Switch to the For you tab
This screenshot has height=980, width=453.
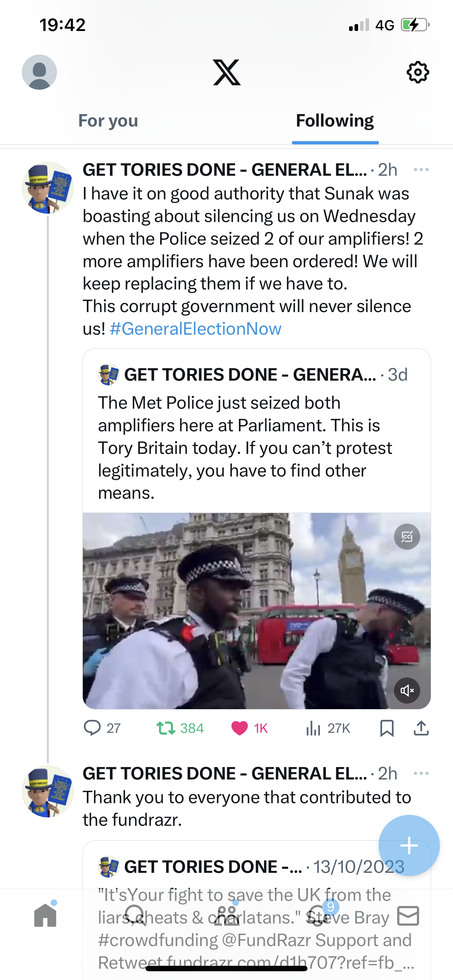click(108, 121)
